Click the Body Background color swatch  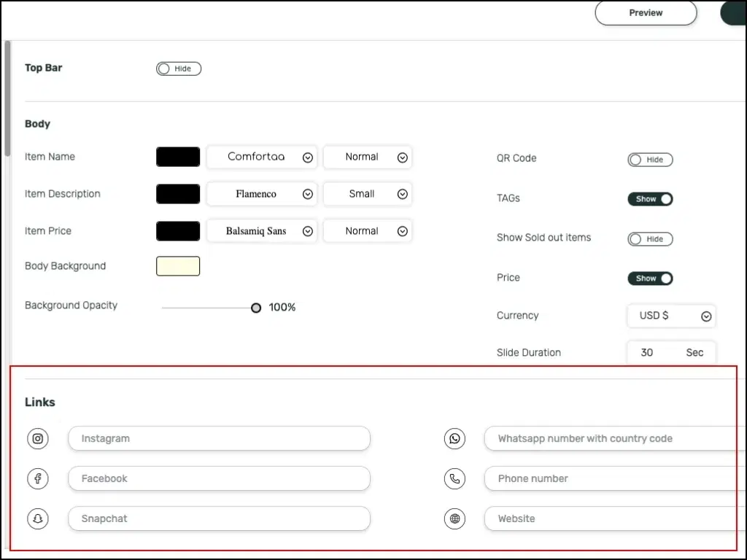177,265
